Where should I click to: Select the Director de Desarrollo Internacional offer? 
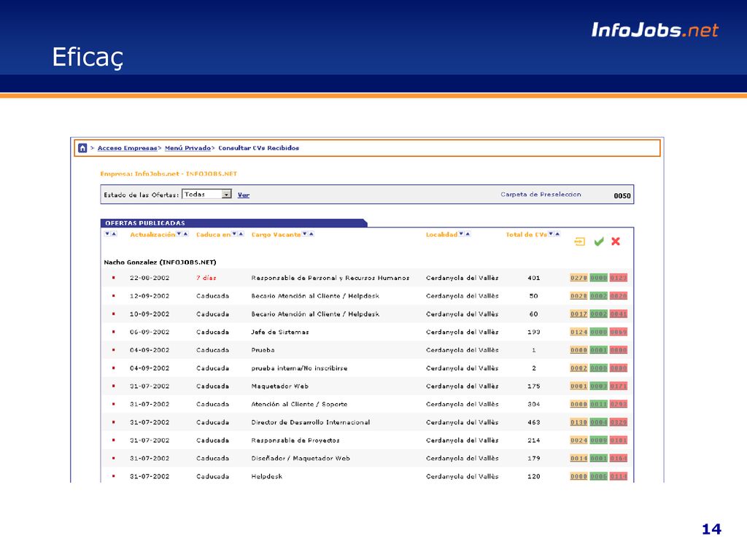tap(311, 422)
